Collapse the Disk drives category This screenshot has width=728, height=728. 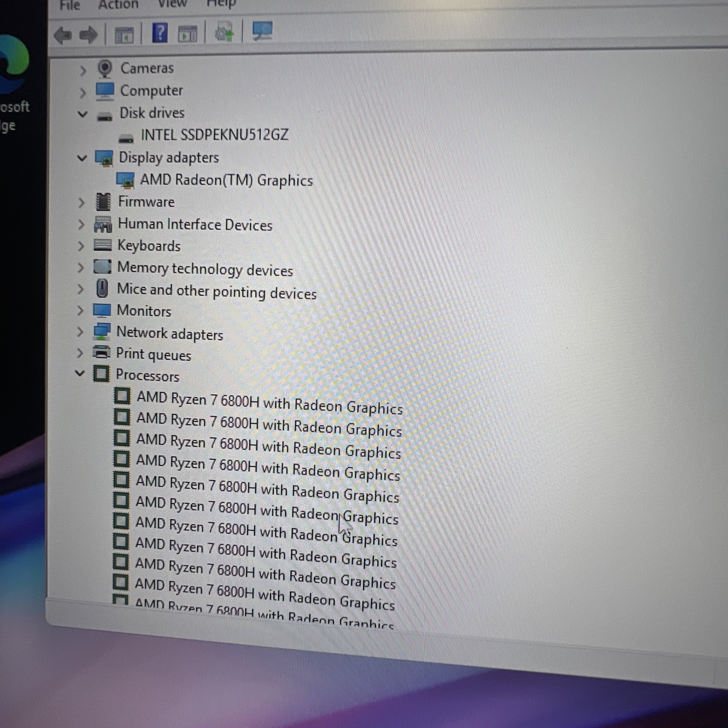click(82, 114)
